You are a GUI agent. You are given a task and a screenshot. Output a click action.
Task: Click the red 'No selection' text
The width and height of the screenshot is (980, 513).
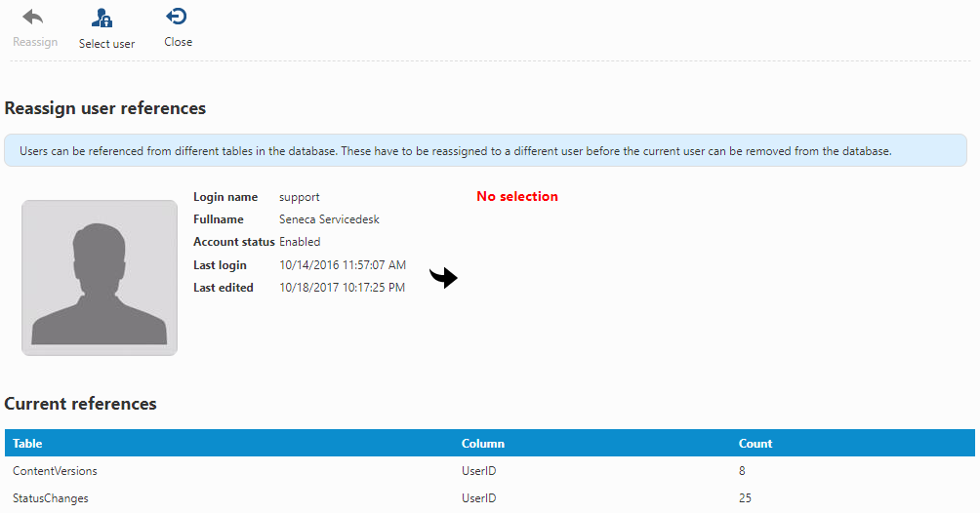[517, 196]
